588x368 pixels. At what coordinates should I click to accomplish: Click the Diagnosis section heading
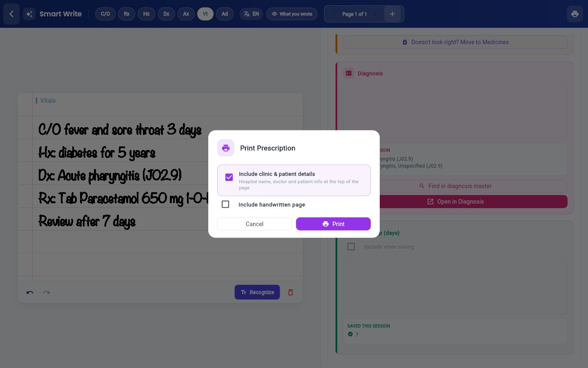click(370, 74)
